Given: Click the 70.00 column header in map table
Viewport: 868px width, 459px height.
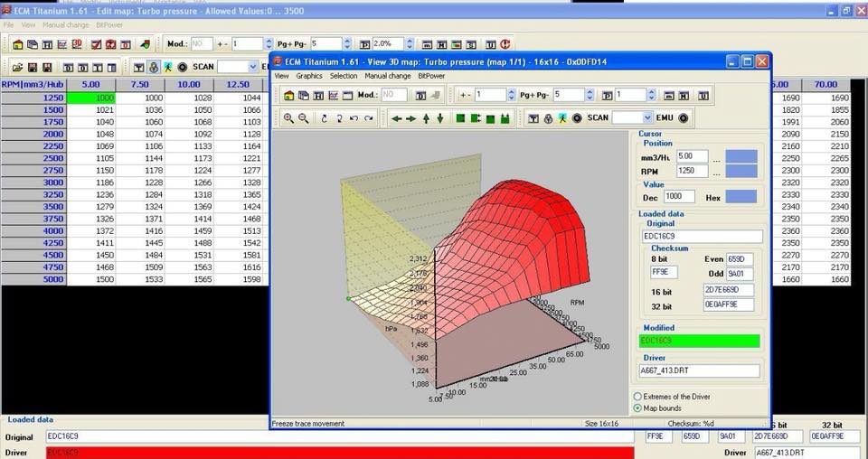Looking at the screenshot, I should pos(826,85).
